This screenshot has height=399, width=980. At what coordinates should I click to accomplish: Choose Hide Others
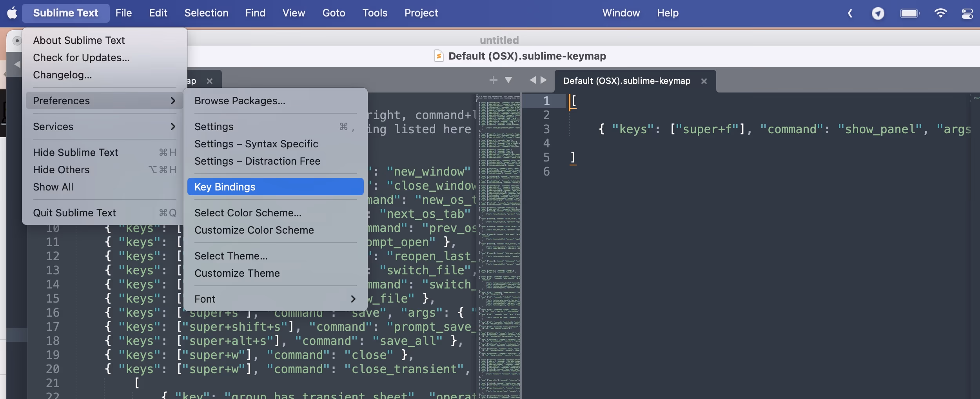tap(105, 170)
